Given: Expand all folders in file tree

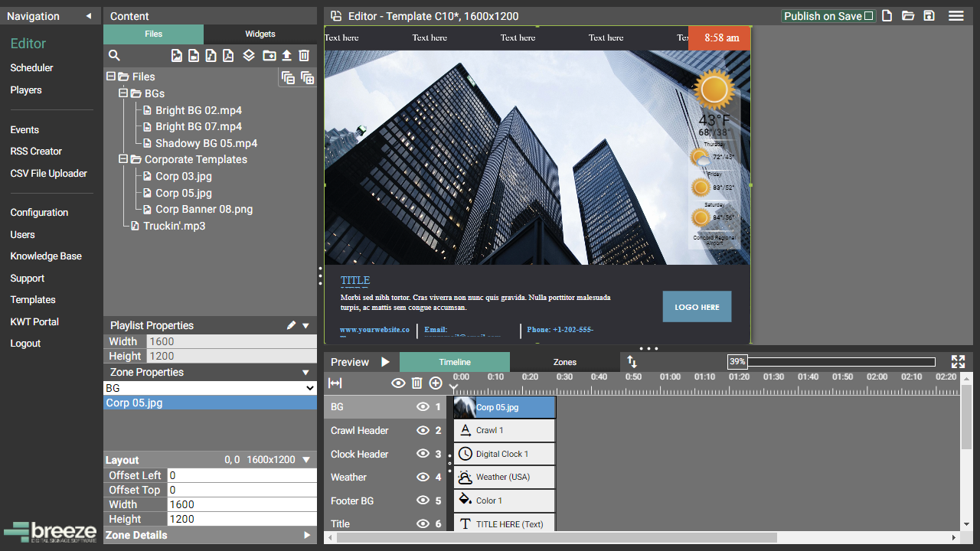Looking at the screenshot, I should [307, 77].
